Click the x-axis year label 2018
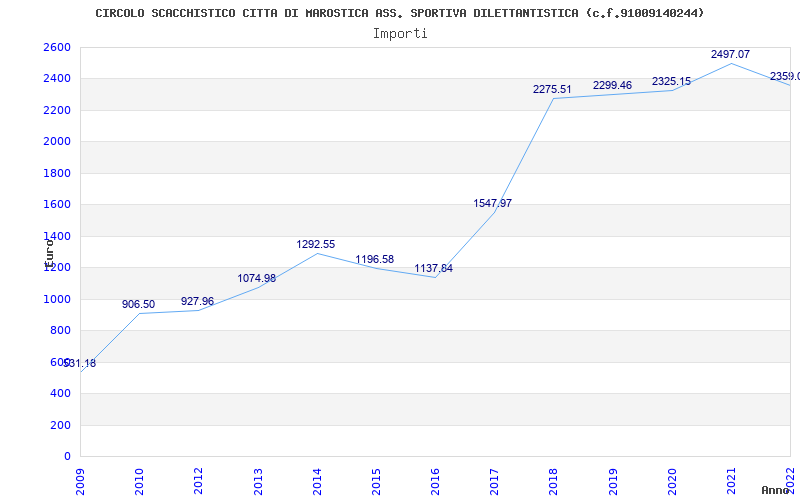The width and height of the screenshot is (800, 500). (x=554, y=482)
